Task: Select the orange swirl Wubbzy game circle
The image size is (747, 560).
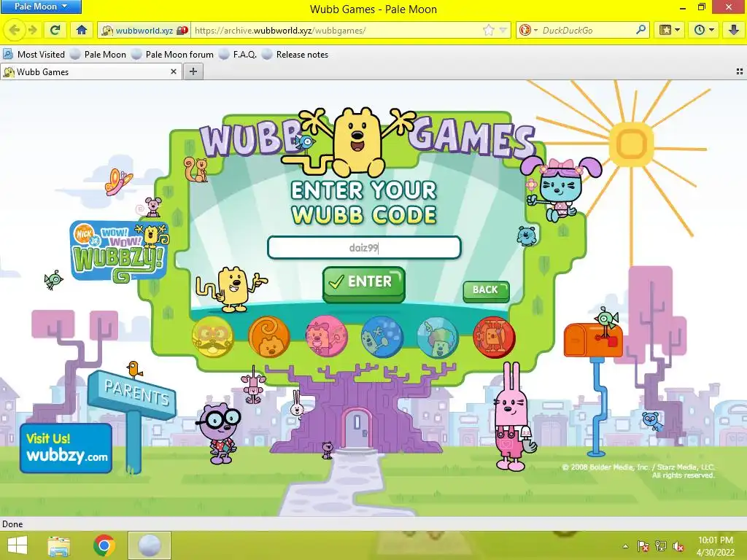Action: pos(268,338)
